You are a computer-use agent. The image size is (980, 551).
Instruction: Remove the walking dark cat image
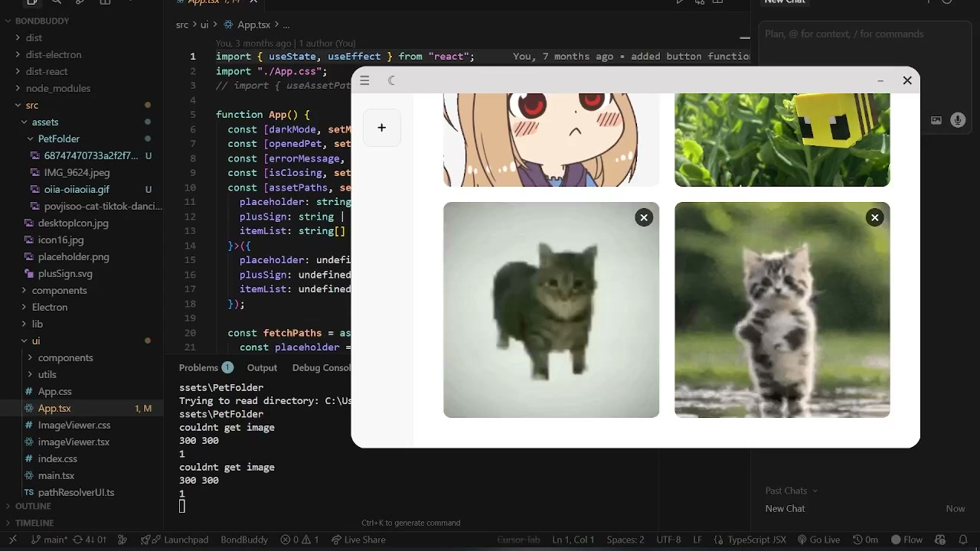644,218
